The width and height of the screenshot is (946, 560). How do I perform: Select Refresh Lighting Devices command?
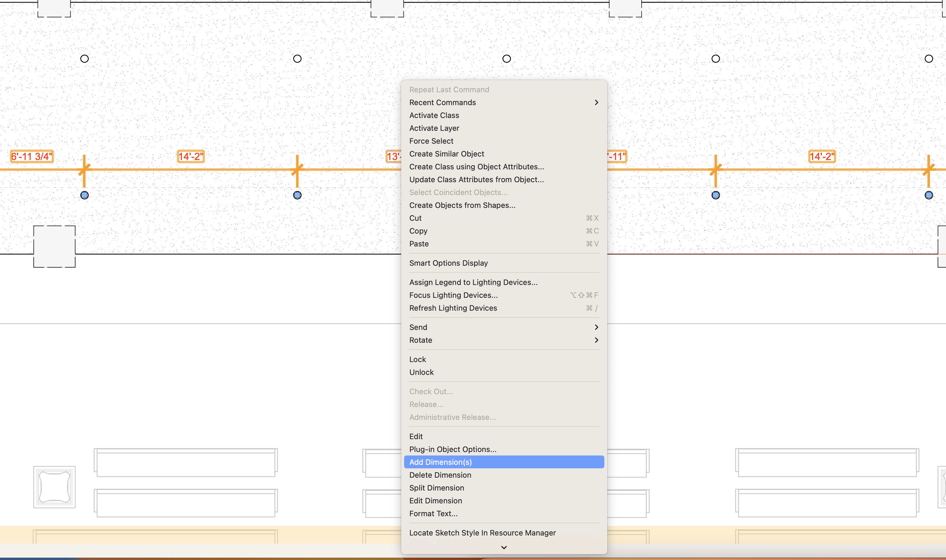453,308
